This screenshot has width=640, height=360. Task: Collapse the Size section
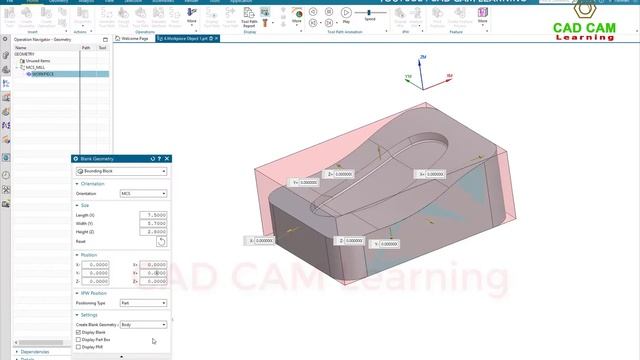(x=77, y=206)
